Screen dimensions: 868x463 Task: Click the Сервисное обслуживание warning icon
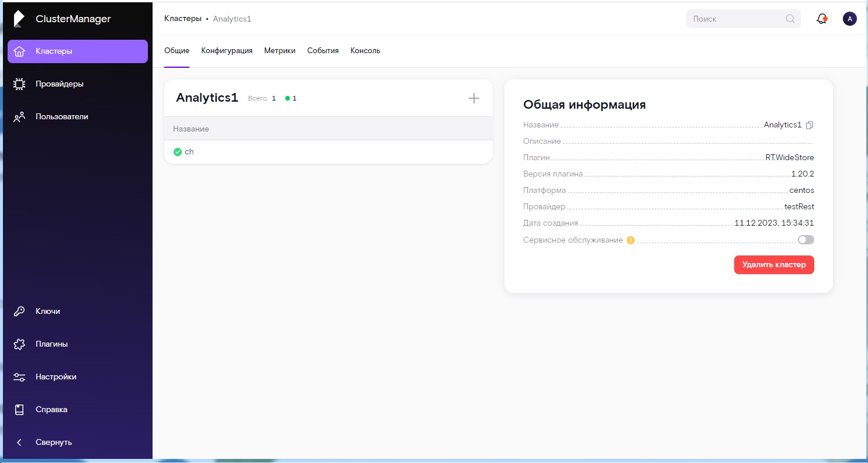pos(631,240)
